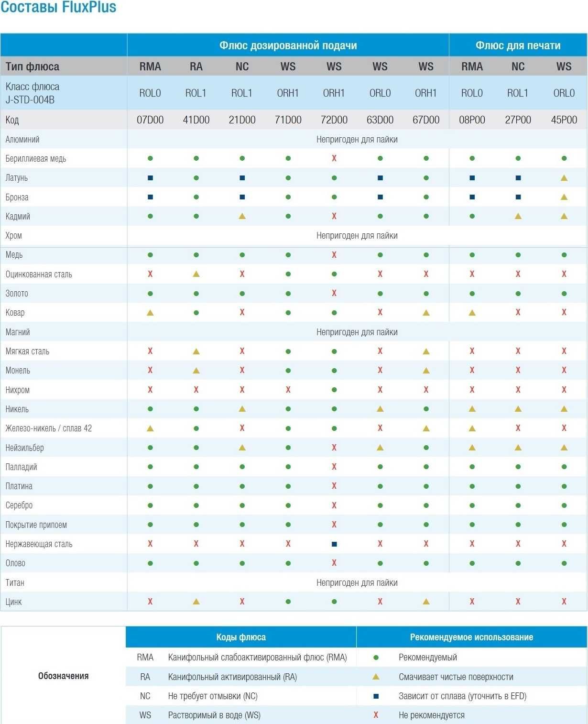Click legend entry Не требует отмывки (NC)
588x724 pixels.
(x=213, y=696)
